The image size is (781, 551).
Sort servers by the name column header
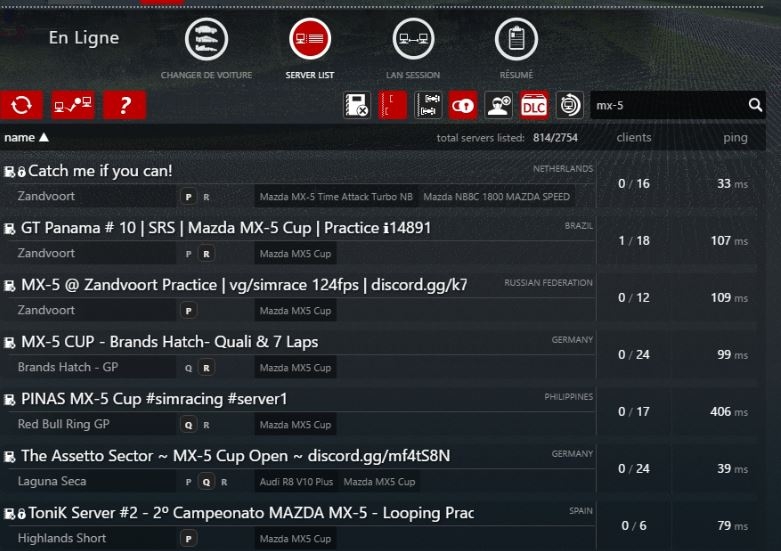click(x=26, y=138)
